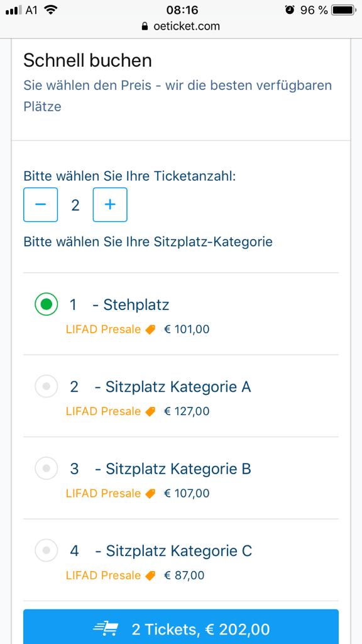Tap the battery icon in status bar
The width and height of the screenshot is (362, 644).
(344, 10)
